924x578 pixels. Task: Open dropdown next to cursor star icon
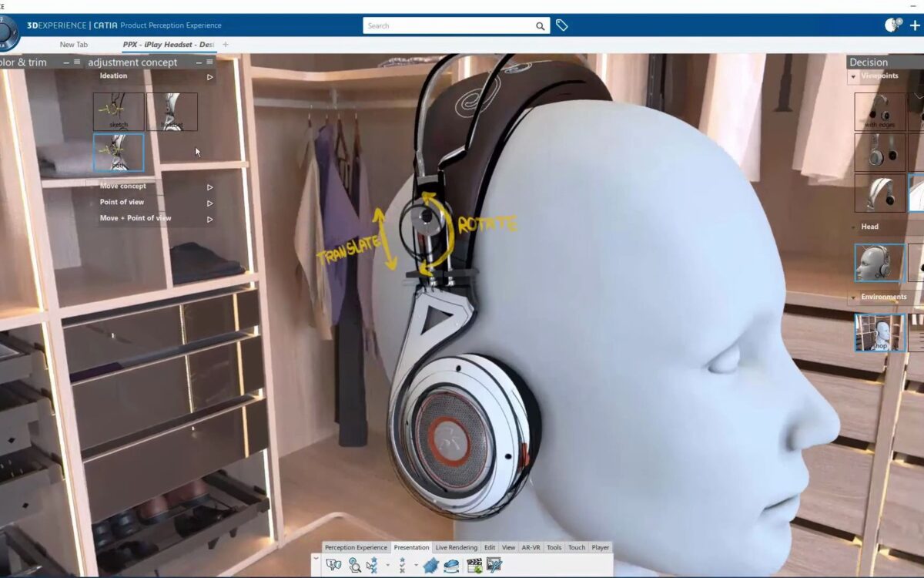tap(387, 565)
